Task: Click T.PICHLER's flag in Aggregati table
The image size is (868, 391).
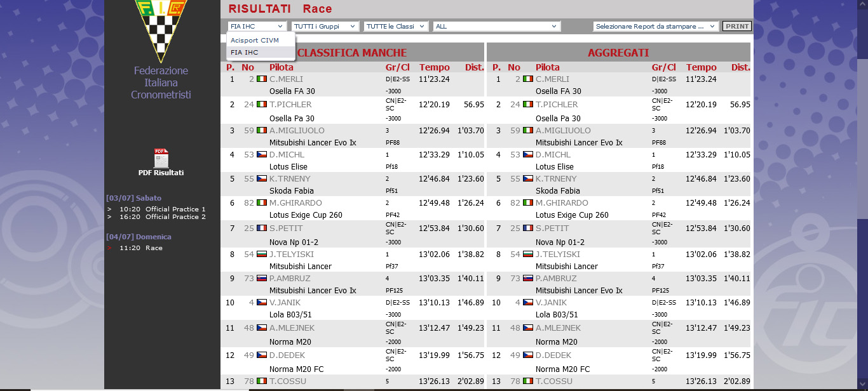Action: [528, 104]
